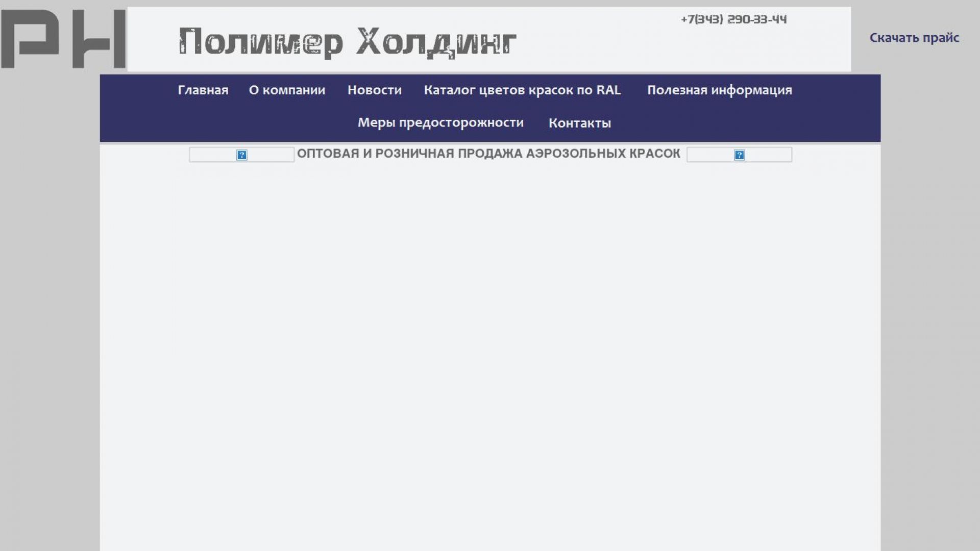The image size is (980, 551).
Task: Open the Новости section
Action: (x=375, y=90)
